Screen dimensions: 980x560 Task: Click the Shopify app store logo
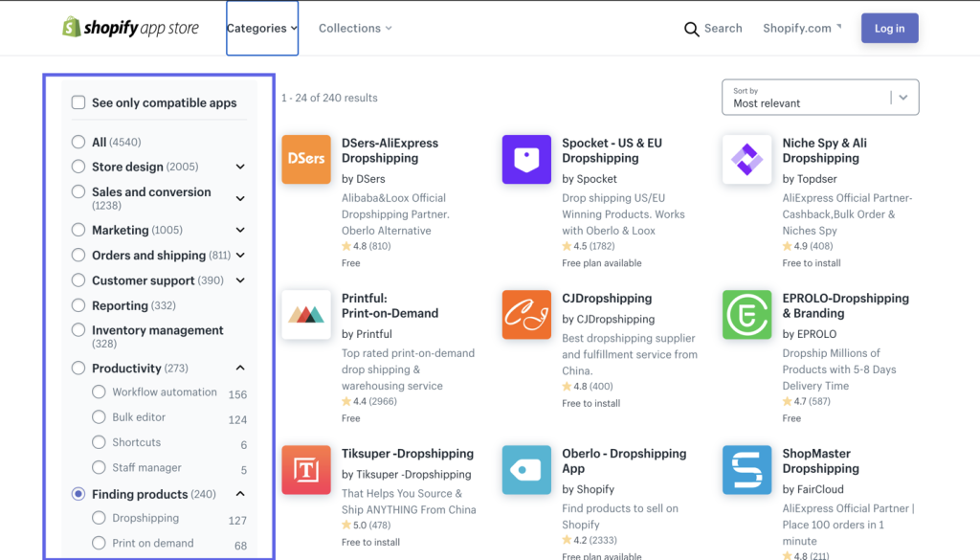130,28
